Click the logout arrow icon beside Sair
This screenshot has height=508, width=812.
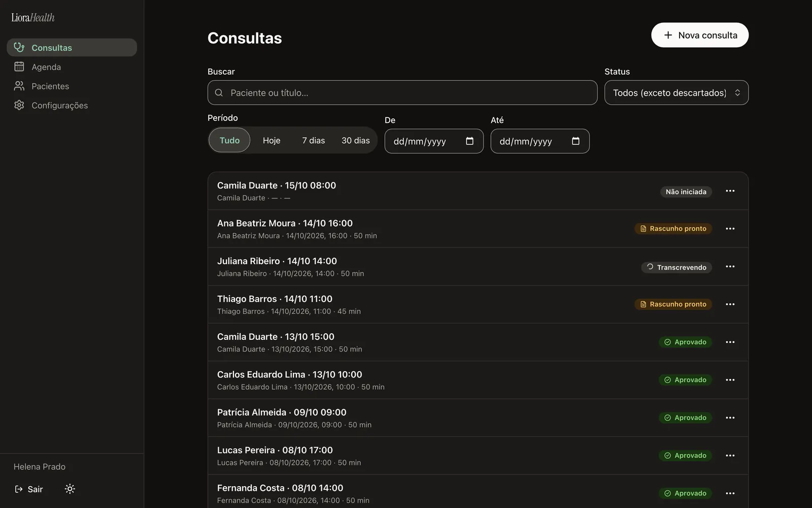(19, 489)
